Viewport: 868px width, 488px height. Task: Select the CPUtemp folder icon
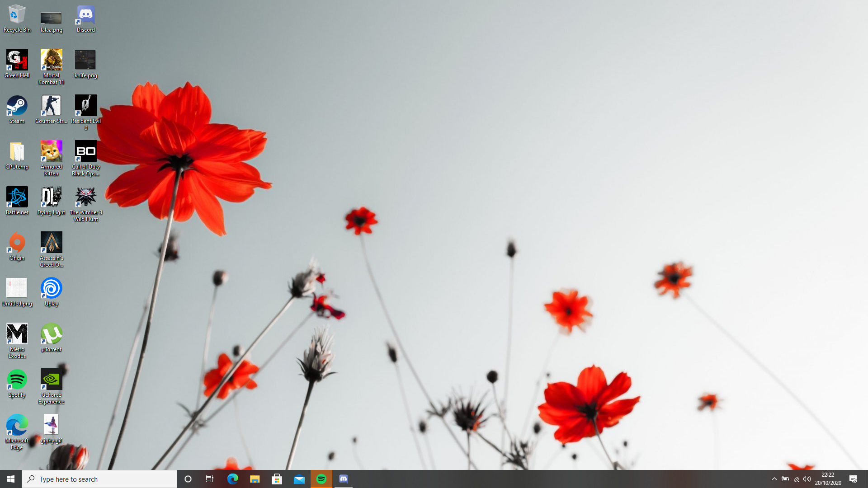click(17, 155)
